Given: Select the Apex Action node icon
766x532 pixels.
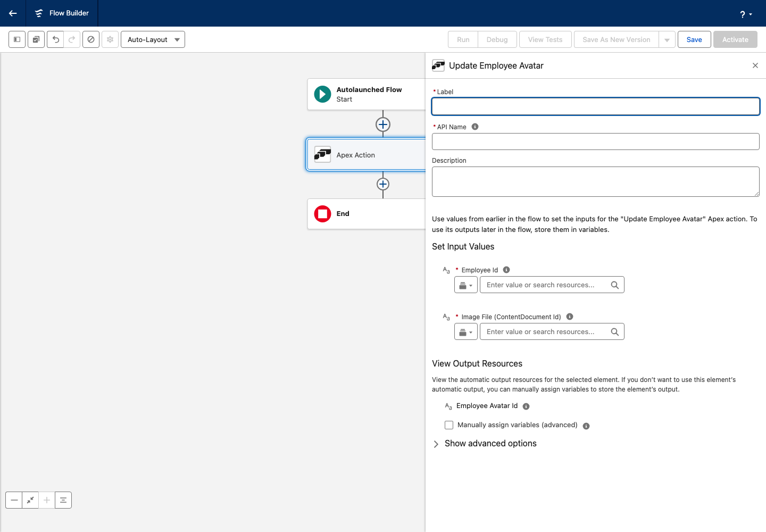Looking at the screenshot, I should click(322, 154).
